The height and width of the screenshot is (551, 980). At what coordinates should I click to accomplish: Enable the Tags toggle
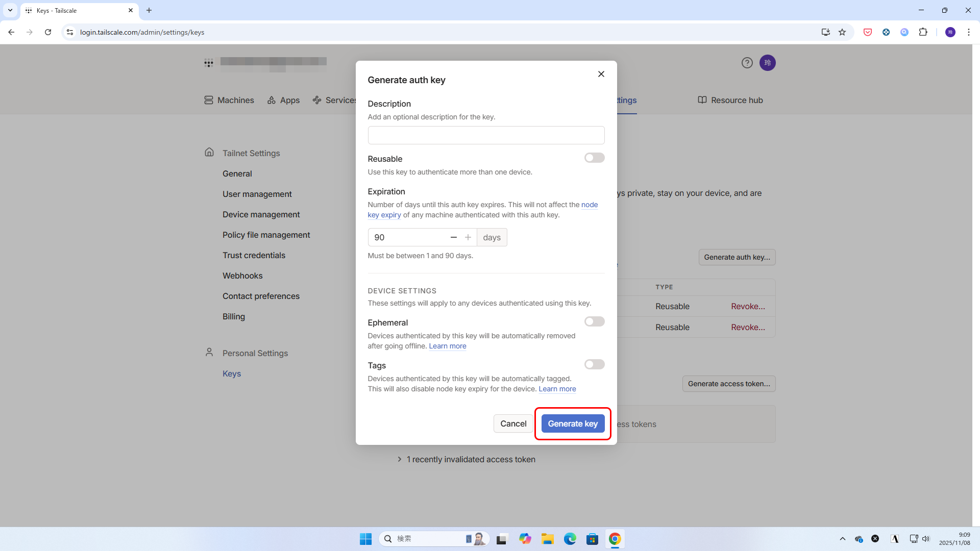[594, 364]
